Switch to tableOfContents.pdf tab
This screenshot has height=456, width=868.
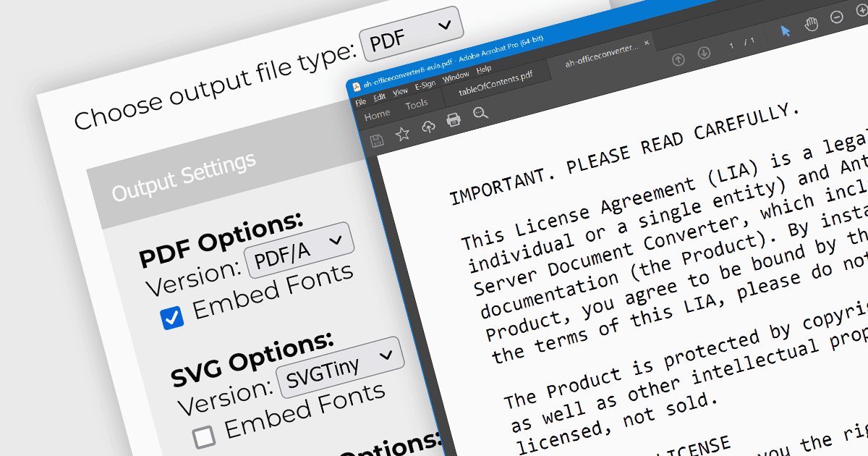click(496, 83)
